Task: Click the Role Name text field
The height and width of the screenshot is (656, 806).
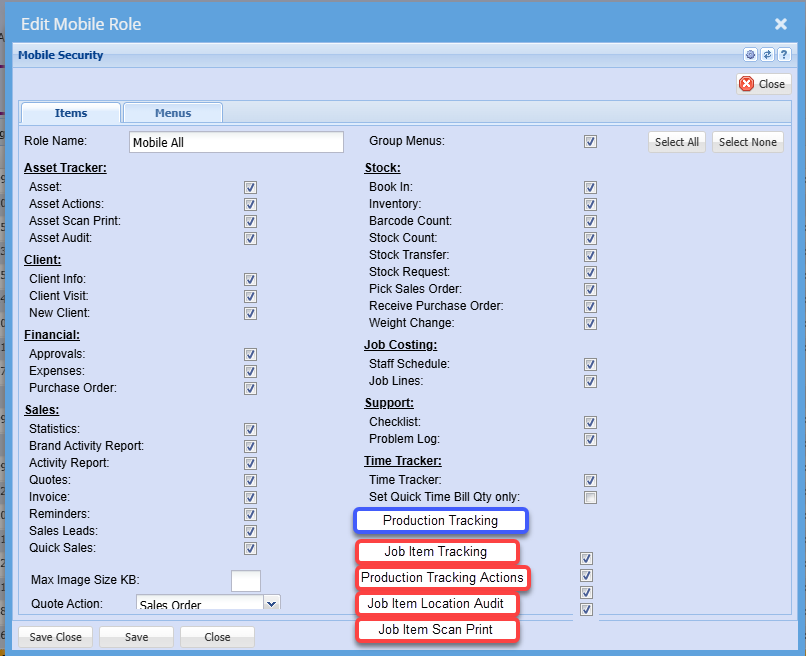Action: pyautogui.click(x=236, y=143)
